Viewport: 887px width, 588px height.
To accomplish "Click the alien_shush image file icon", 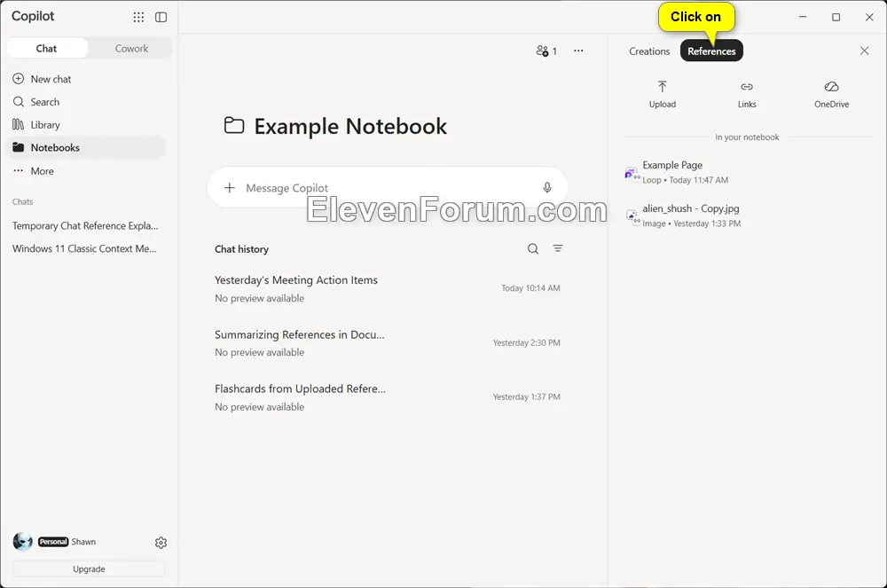I will pos(632,216).
